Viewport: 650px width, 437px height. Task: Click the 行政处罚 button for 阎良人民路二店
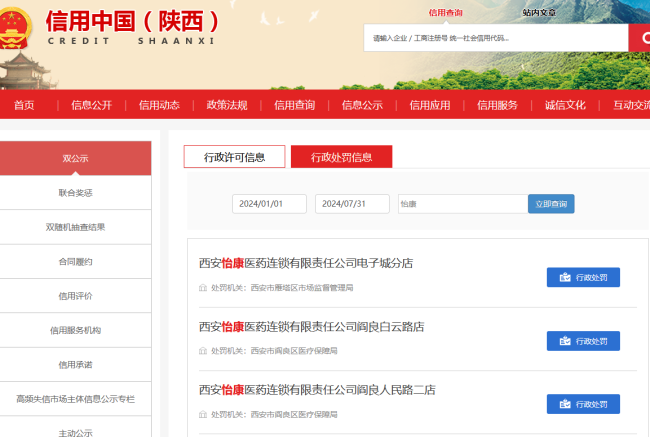583,404
